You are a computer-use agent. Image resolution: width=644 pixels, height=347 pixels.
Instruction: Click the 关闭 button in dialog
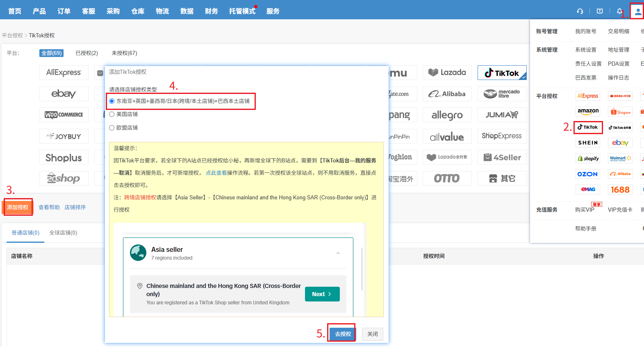coord(373,334)
